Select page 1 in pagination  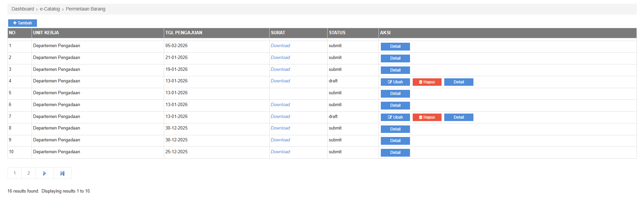point(15,173)
